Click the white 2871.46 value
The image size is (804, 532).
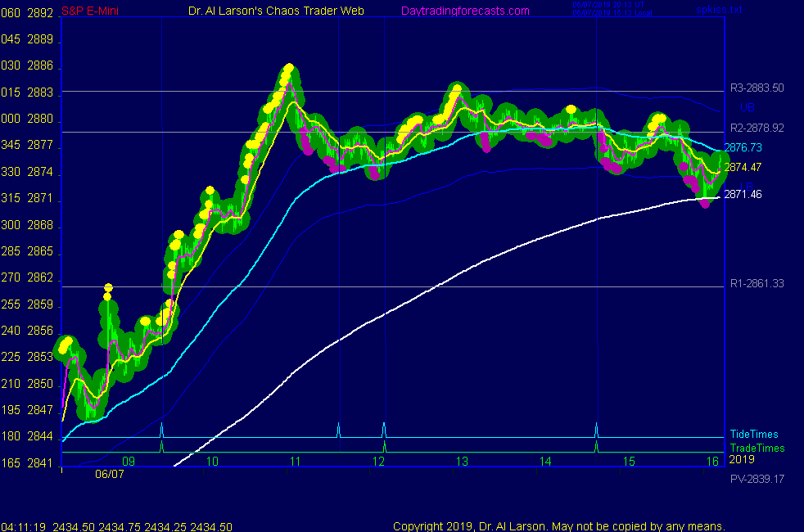tap(743, 194)
